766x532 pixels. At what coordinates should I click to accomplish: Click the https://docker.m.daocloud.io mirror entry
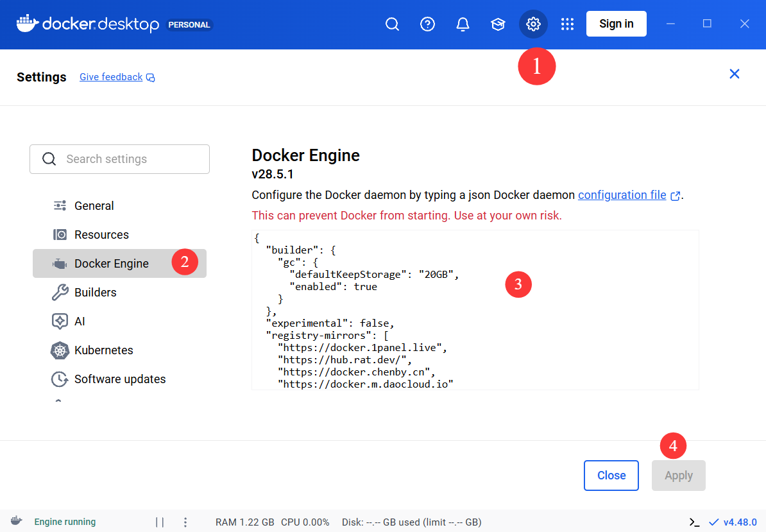tap(366, 384)
